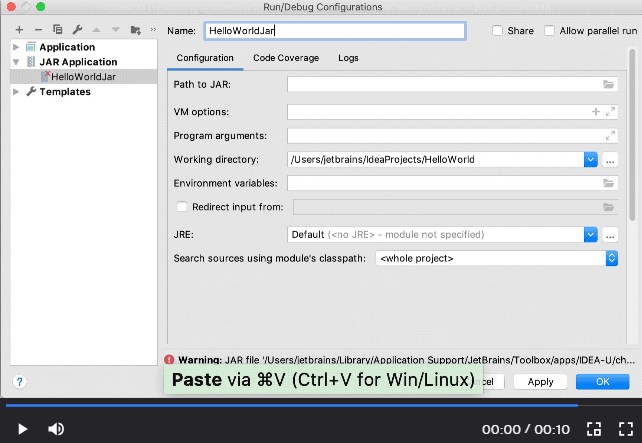Enable Allow parallel run checkbox
Viewport: 642px width, 443px height.
(549, 31)
